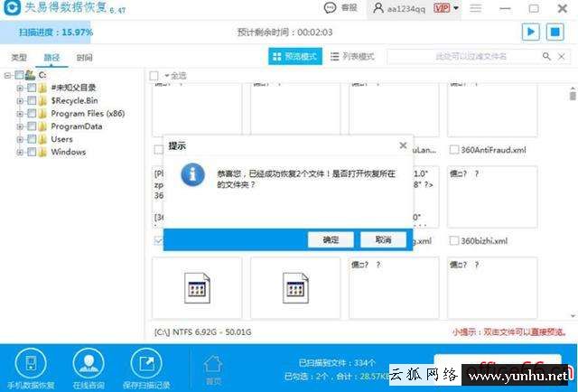Switch to the 时间 tab
Viewport: 578px width, 392px height.
[84, 58]
